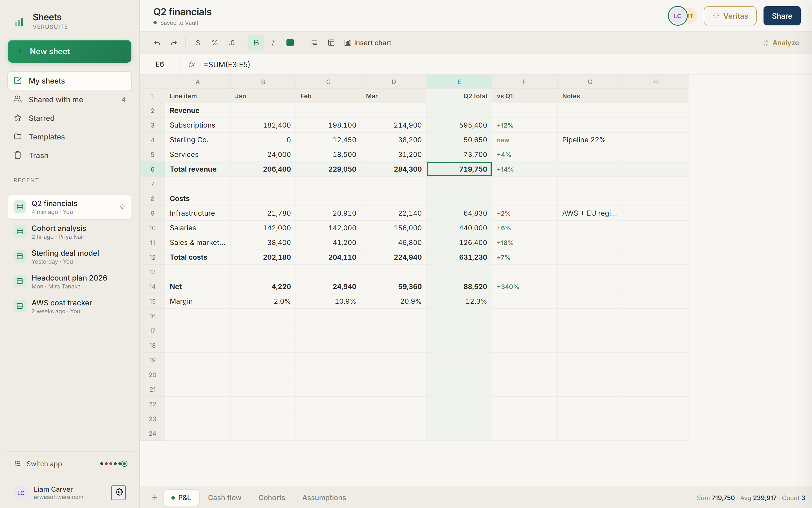Select row 6 header
The height and width of the screenshot is (508, 812).
(152, 169)
